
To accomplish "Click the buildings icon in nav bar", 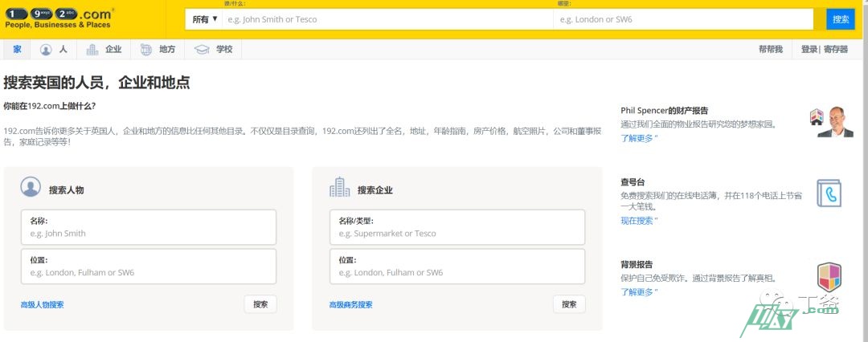I will tap(92, 50).
